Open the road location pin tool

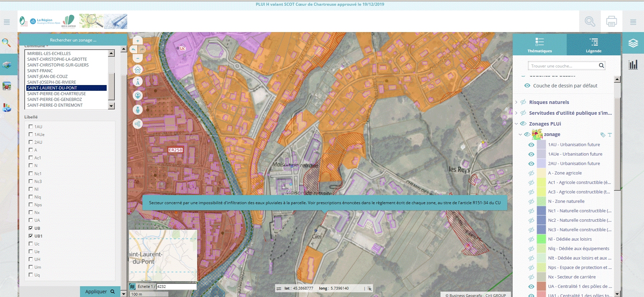click(x=7, y=86)
